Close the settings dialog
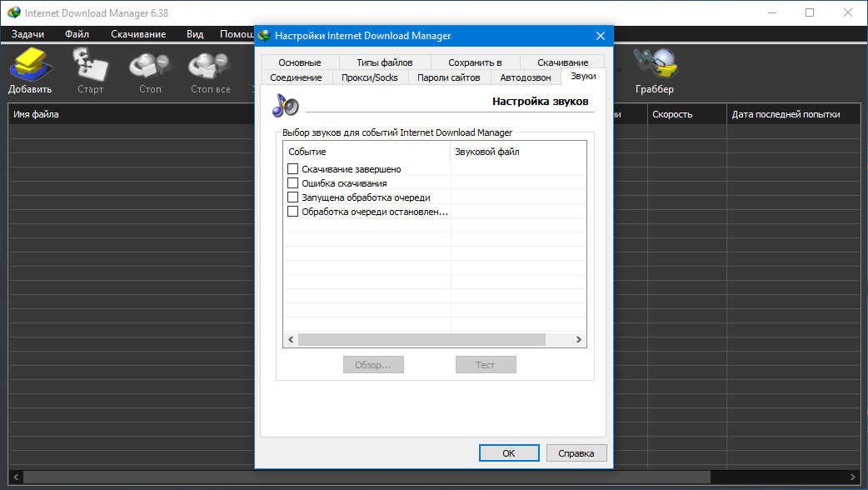Viewport: 868px width, 490px height. (x=601, y=36)
